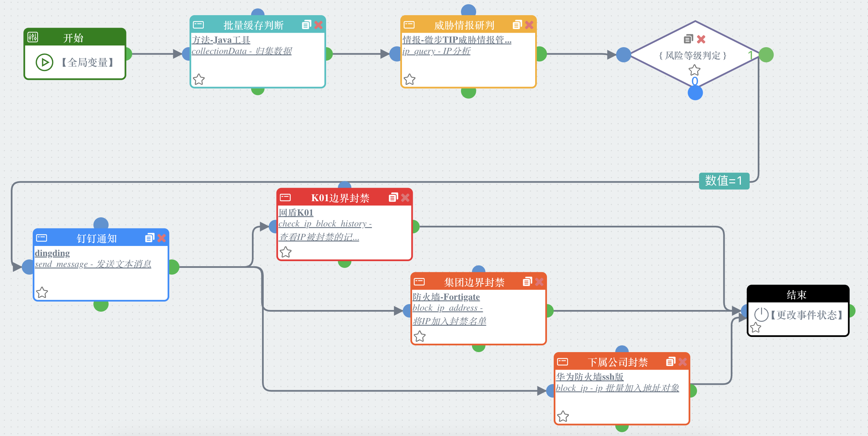Click the card icon on K01边界封禁 header

pyautogui.click(x=285, y=197)
